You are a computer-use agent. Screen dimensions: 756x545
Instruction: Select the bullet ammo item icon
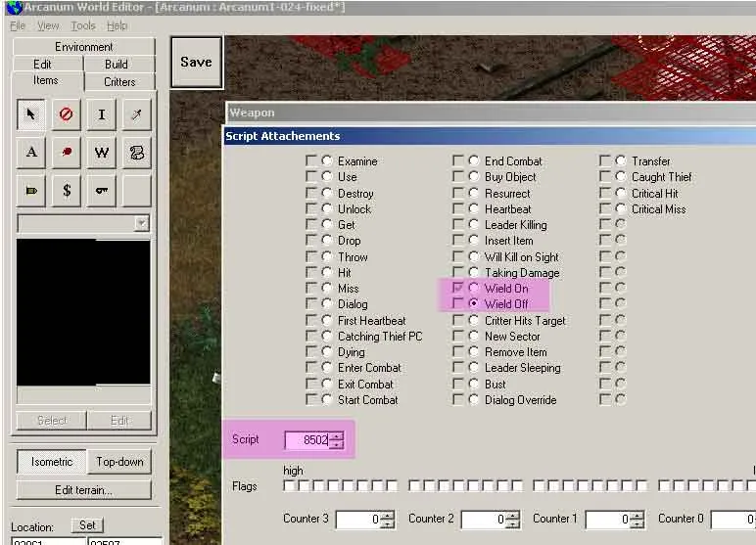tap(30, 190)
